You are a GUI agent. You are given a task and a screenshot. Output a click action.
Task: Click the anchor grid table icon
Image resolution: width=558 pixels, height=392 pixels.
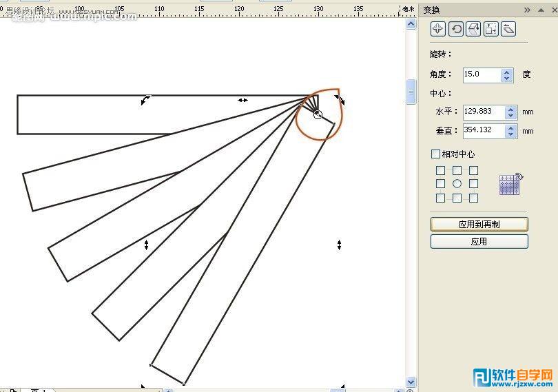coord(510,184)
